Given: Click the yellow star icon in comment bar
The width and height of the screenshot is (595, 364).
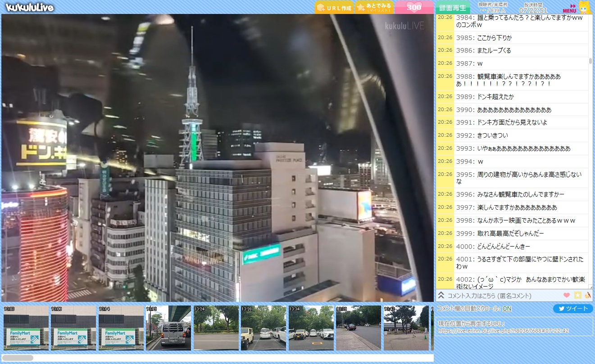Looking at the screenshot, I should click(577, 295).
